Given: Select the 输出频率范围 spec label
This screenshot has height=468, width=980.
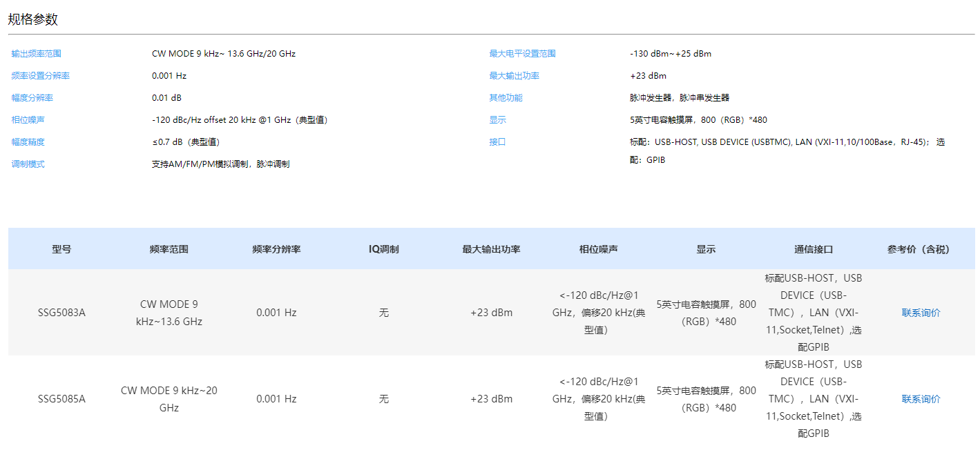Looking at the screenshot, I should click(x=37, y=54).
